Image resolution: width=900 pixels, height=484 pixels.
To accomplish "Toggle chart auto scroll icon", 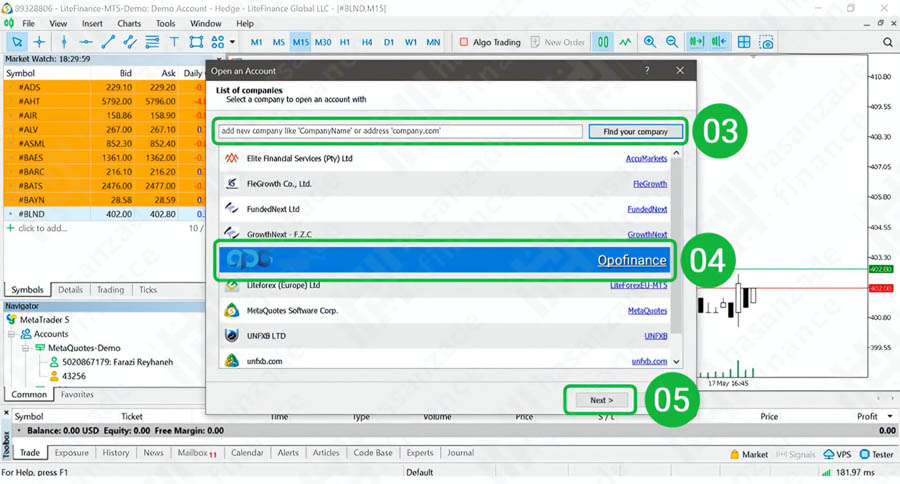I will click(696, 42).
